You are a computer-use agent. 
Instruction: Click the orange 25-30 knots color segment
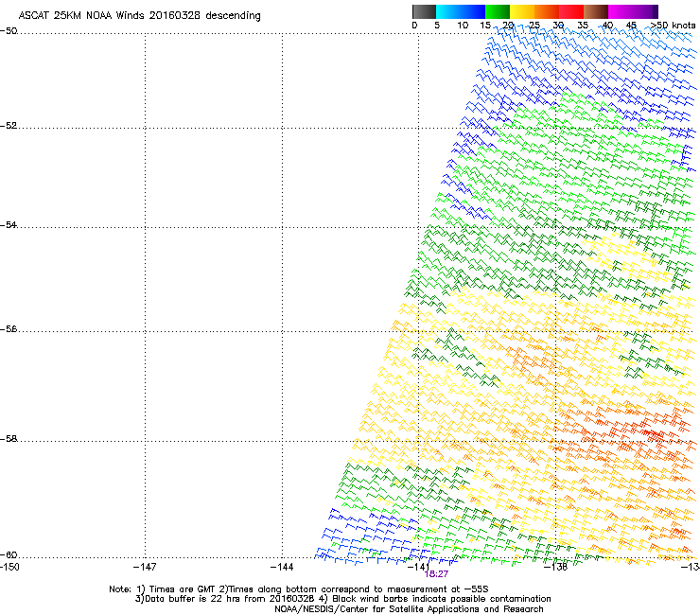click(x=547, y=11)
